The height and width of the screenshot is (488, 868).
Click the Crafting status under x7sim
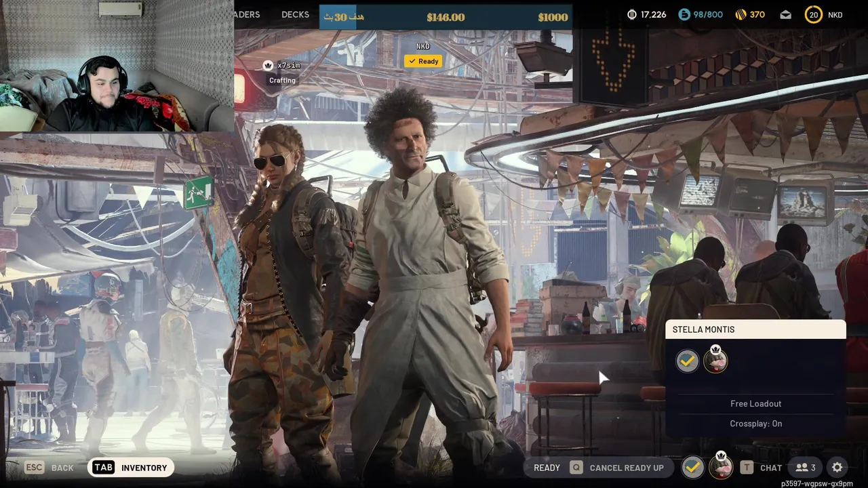(x=282, y=80)
